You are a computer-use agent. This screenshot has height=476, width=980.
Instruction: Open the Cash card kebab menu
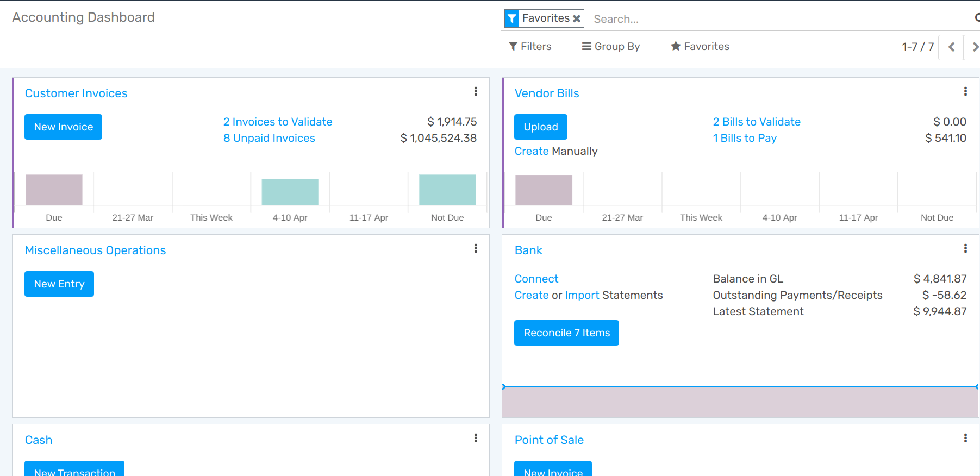[476, 438]
